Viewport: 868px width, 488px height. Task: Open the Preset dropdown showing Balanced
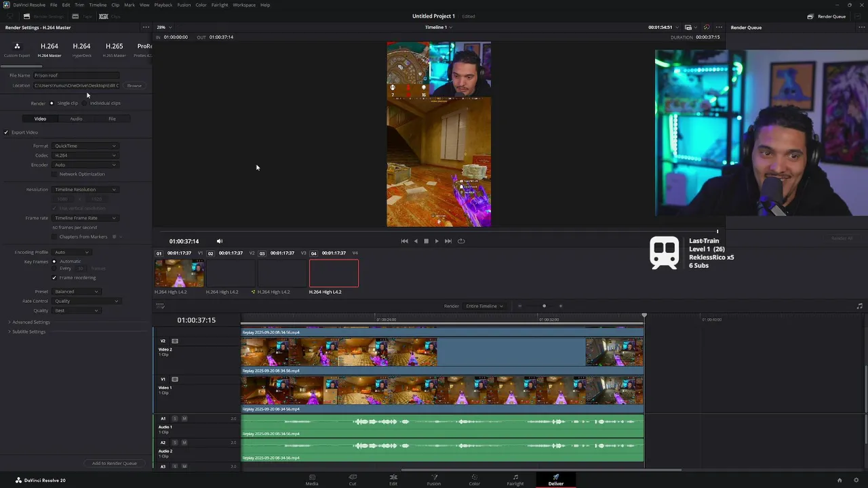tap(76, 291)
